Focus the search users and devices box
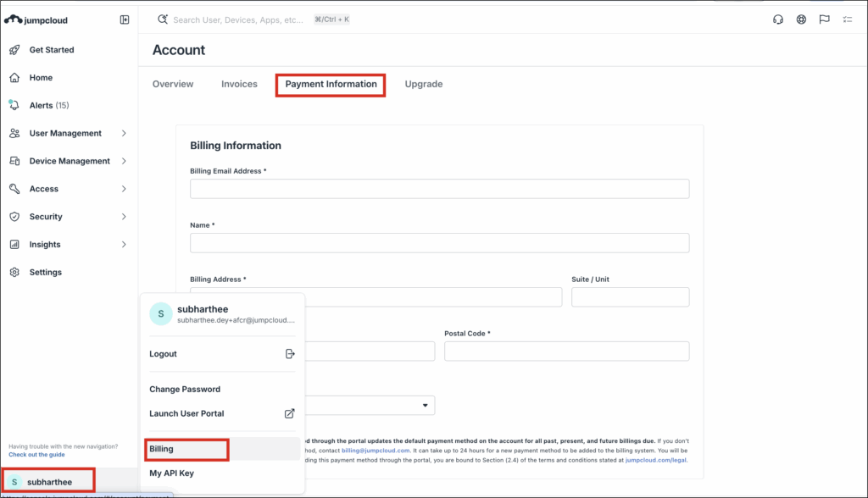 coord(237,19)
